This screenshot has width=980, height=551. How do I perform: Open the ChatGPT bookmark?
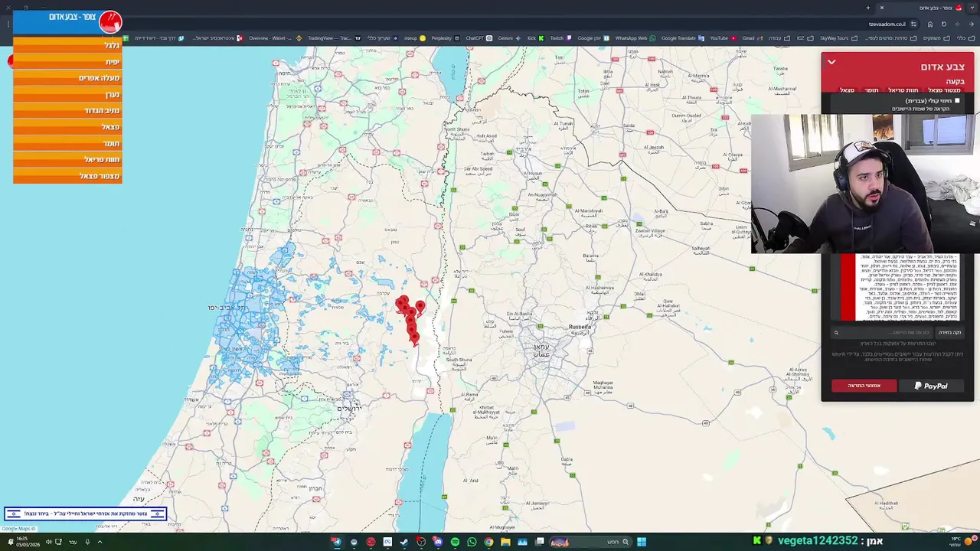[x=479, y=38]
